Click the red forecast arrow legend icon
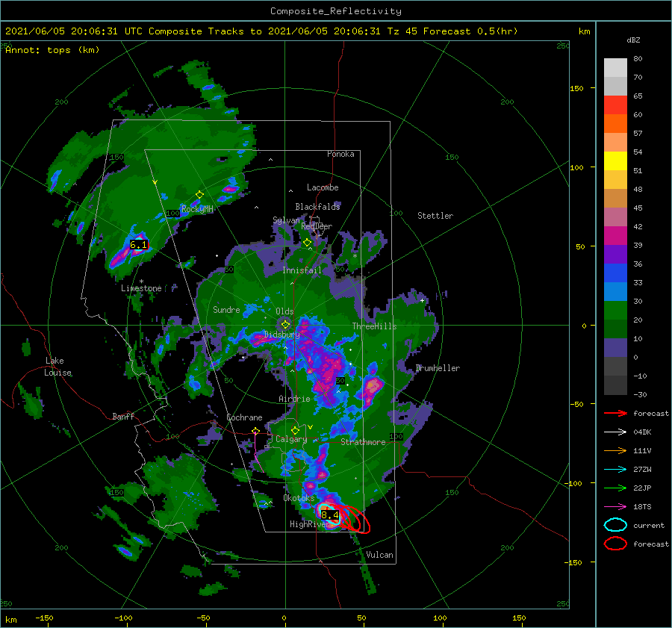 pyautogui.click(x=615, y=413)
